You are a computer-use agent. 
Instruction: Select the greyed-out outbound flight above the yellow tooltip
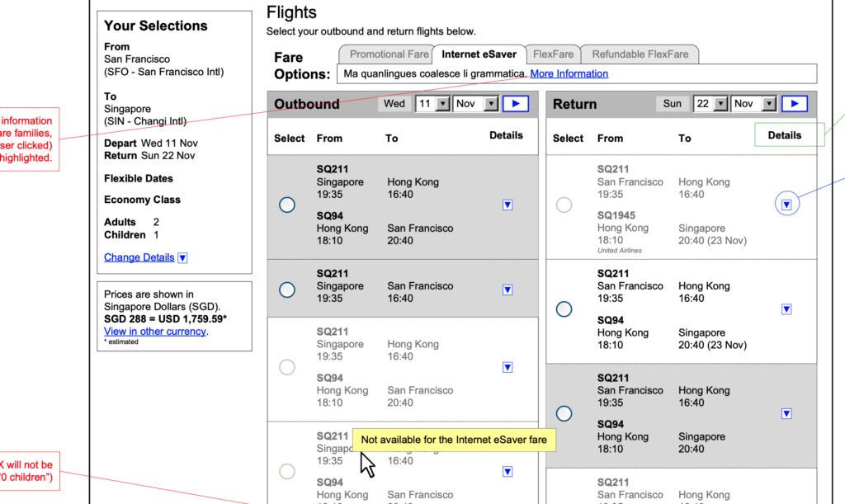click(287, 367)
